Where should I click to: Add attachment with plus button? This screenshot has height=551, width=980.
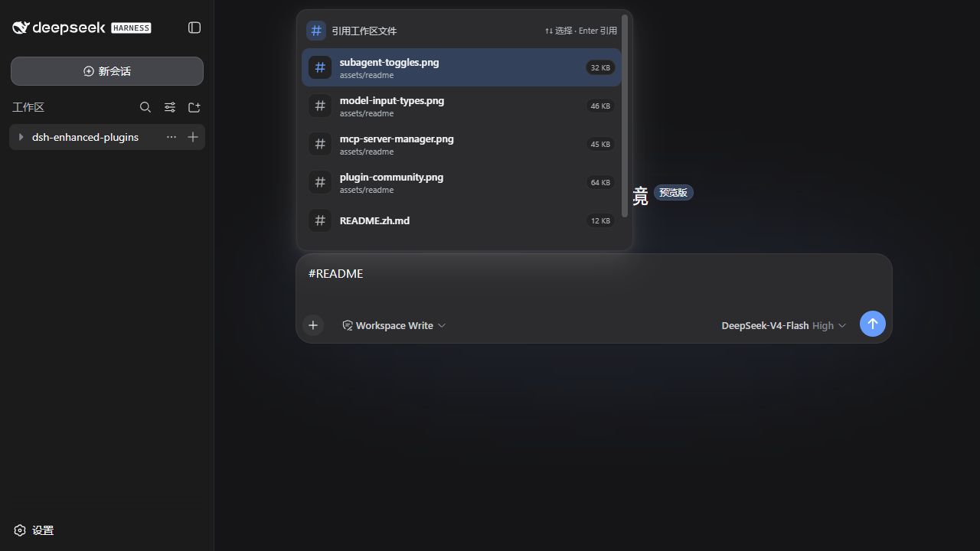click(313, 325)
